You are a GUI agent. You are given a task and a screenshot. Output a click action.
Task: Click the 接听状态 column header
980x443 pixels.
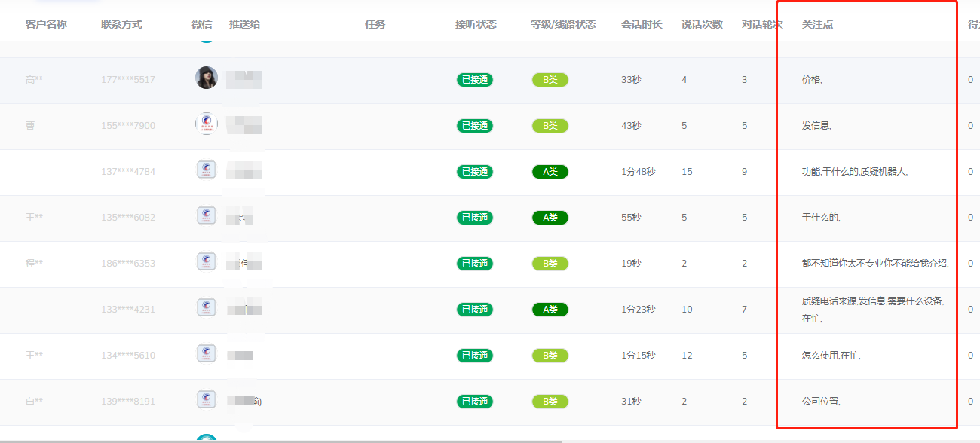coord(476,25)
